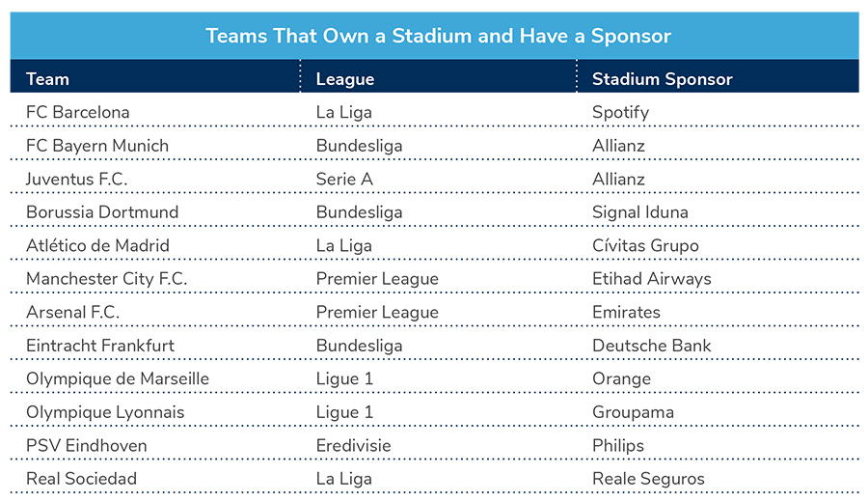The height and width of the screenshot is (502, 868).
Task: Select the Stadium Sponsor column header
Action: 662,79
